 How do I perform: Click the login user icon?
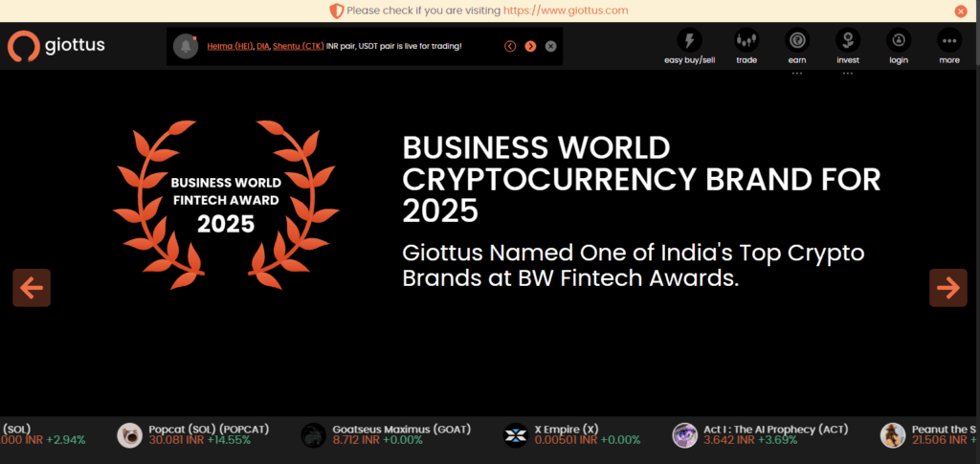click(x=898, y=40)
